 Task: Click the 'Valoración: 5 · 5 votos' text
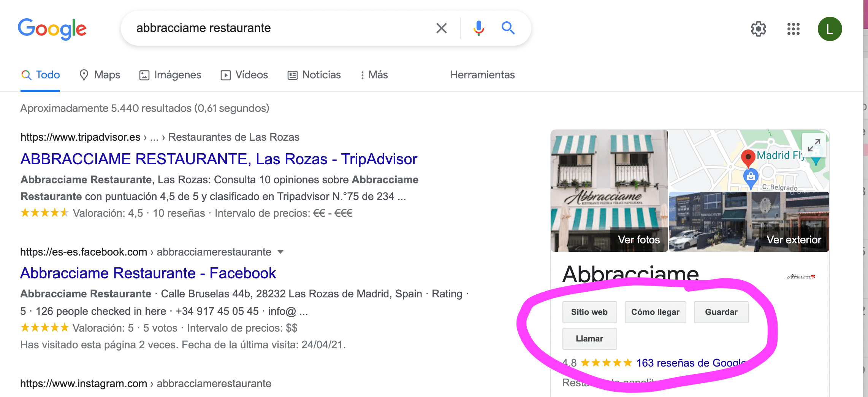coord(125,328)
